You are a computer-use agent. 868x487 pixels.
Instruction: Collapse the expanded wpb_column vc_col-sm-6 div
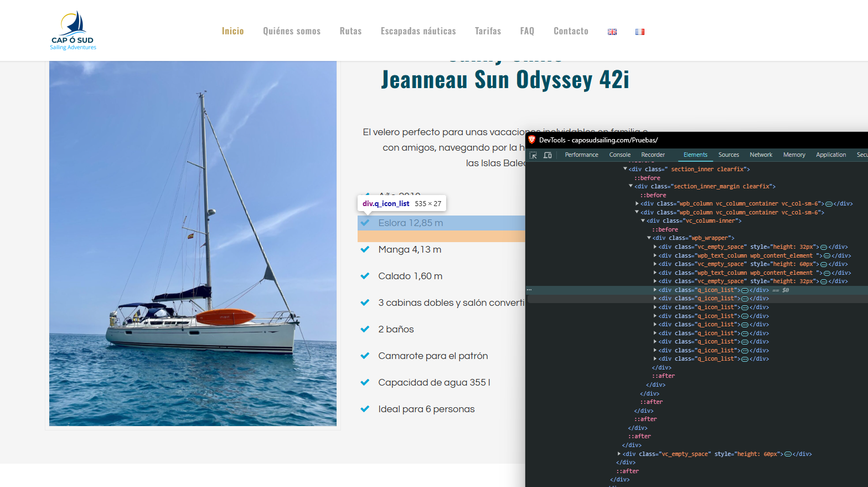tap(637, 212)
